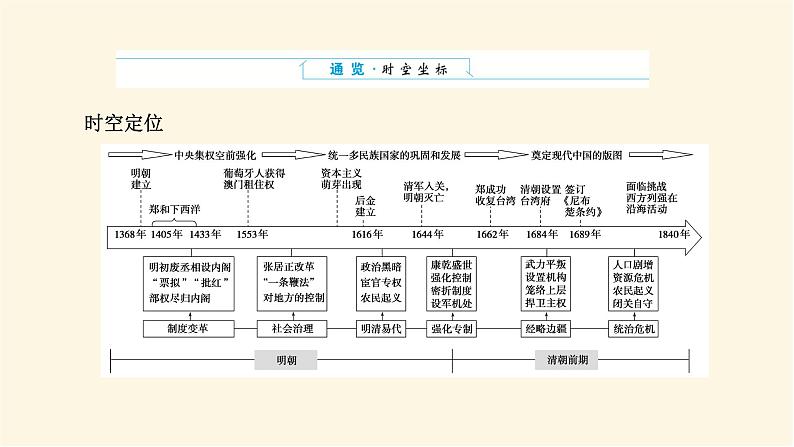The image size is (794, 447).
Task: Click the 清朝设置台湾府 event label
Action: pyautogui.click(x=540, y=195)
